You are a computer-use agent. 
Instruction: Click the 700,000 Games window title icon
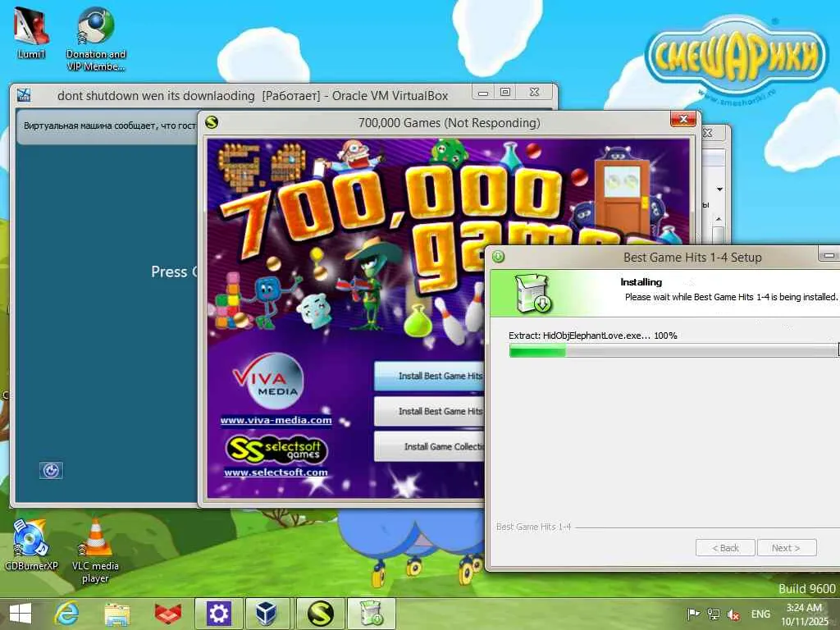click(x=212, y=123)
